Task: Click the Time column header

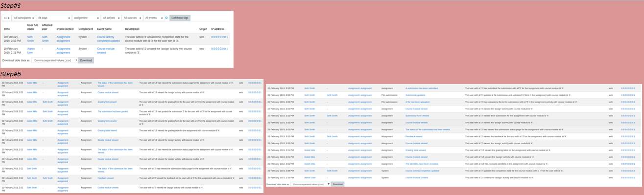Action: pos(7,29)
